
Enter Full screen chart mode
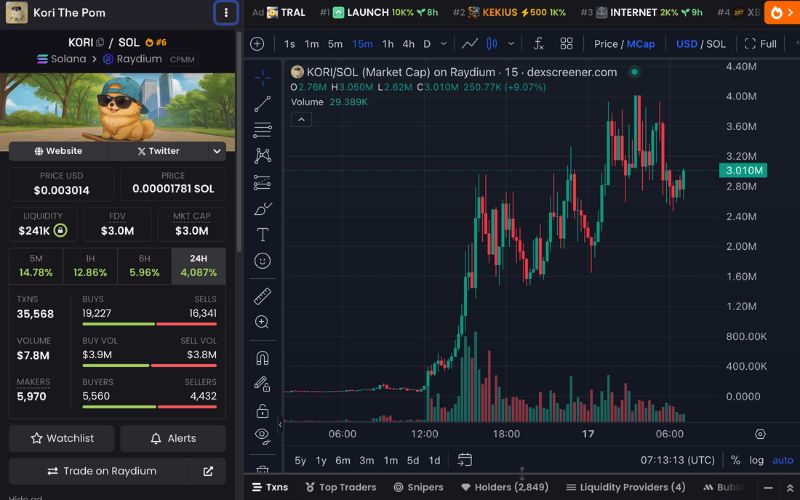[x=760, y=44]
